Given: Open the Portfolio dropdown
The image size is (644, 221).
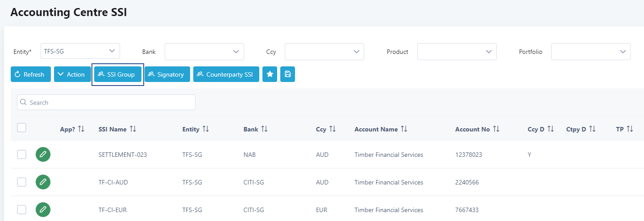Looking at the screenshot, I should click(591, 52).
